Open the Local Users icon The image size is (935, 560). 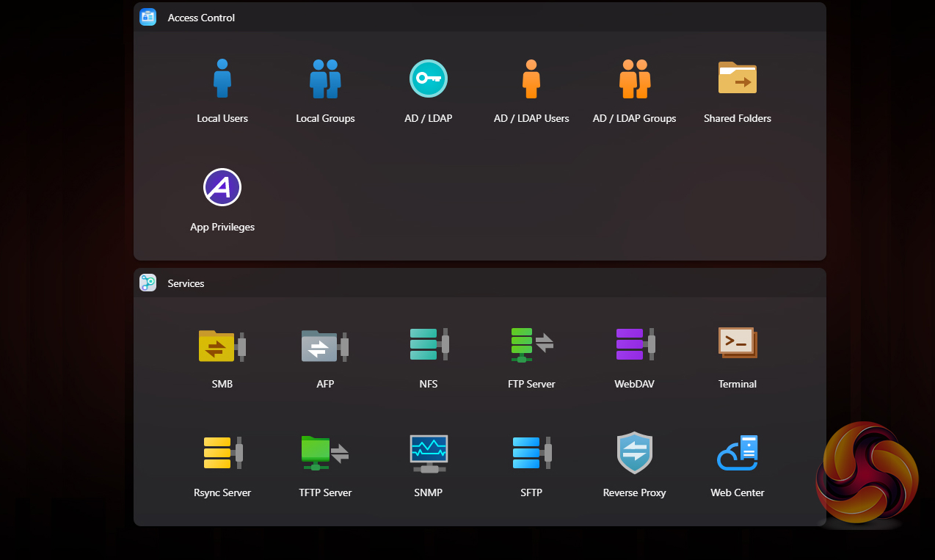[x=222, y=79]
